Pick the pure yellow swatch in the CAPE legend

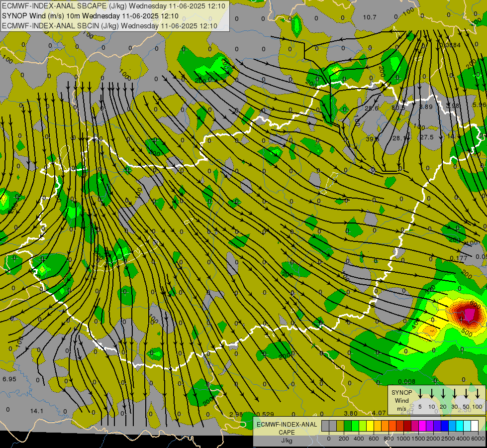[x=370, y=426]
